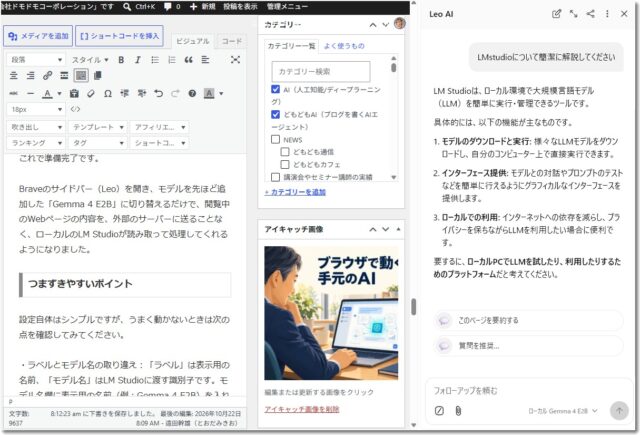Apply strikethrough formatting
Image resolution: width=640 pixels, height=435 pixels.
(x=14, y=93)
